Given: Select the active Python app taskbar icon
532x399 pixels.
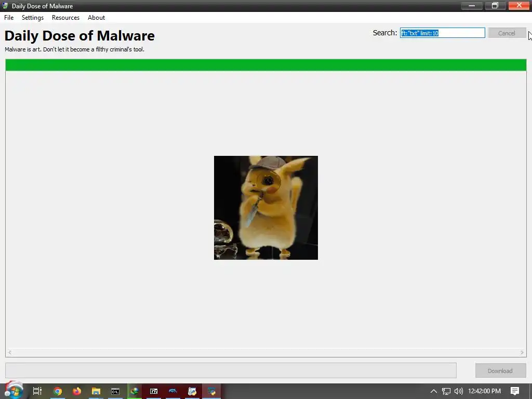Looking at the screenshot, I should (x=211, y=391).
